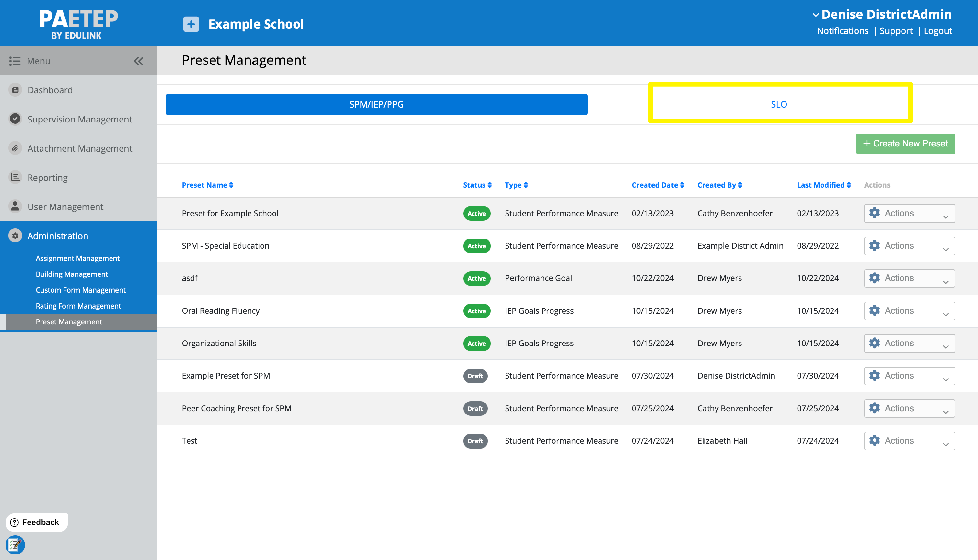Click the plus icon beside Example School
The width and height of the screenshot is (978, 560).
tap(191, 24)
